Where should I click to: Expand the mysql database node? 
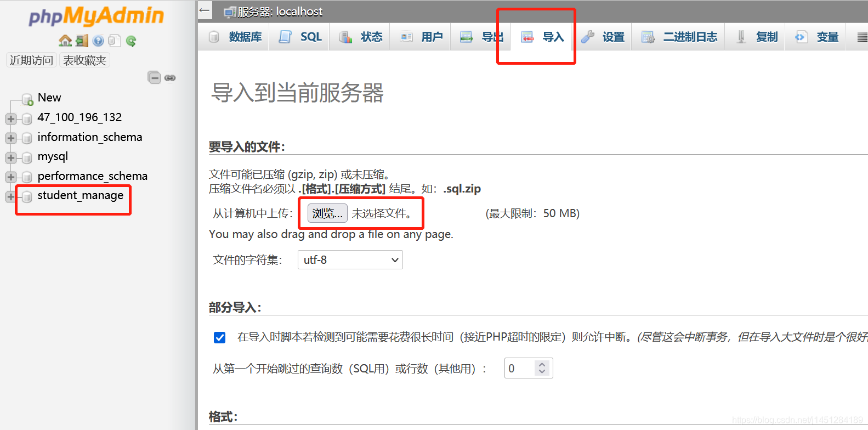point(10,158)
